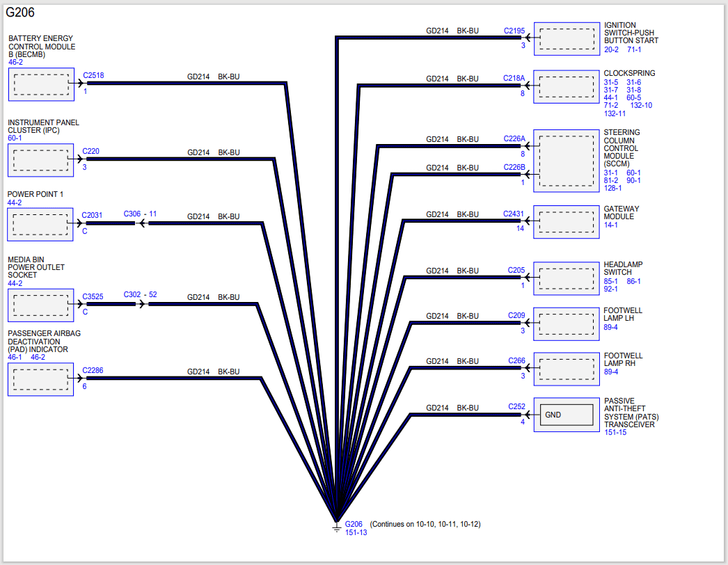Click the ground symbol next to G206
The height and width of the screenshot is (565, 728).
(336, 528)
